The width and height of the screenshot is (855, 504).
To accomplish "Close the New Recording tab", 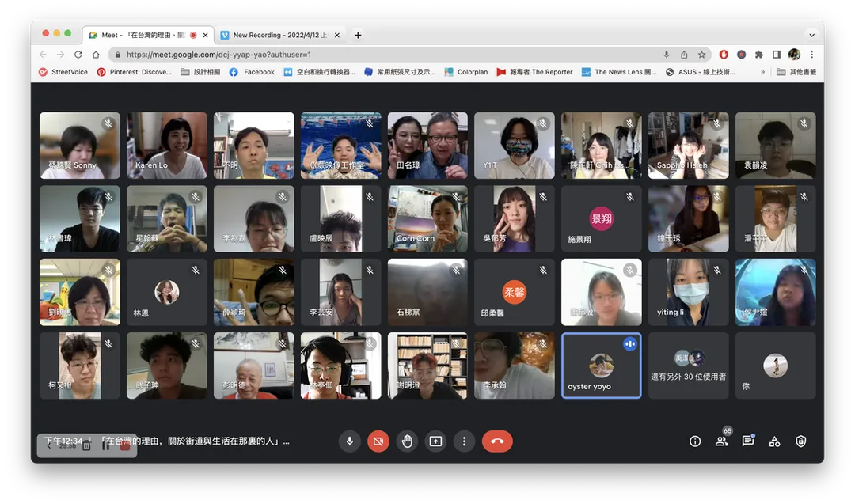I will (337, 35).
